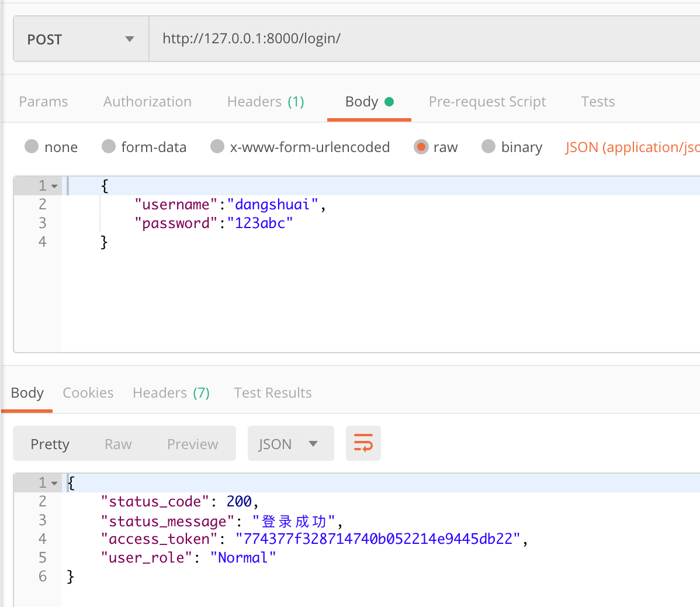Open the response JSON format dropdown

click(x=290, y=444)
